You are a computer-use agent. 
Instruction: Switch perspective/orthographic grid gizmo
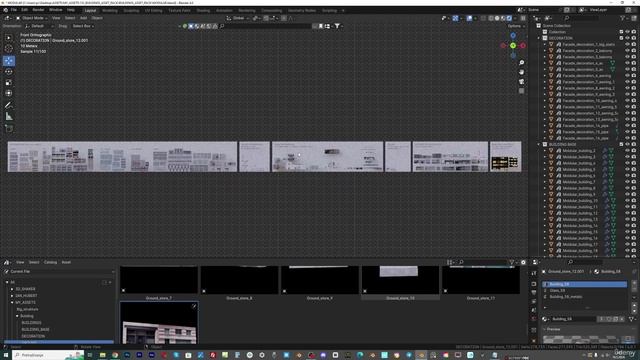[x=522, y=91]
